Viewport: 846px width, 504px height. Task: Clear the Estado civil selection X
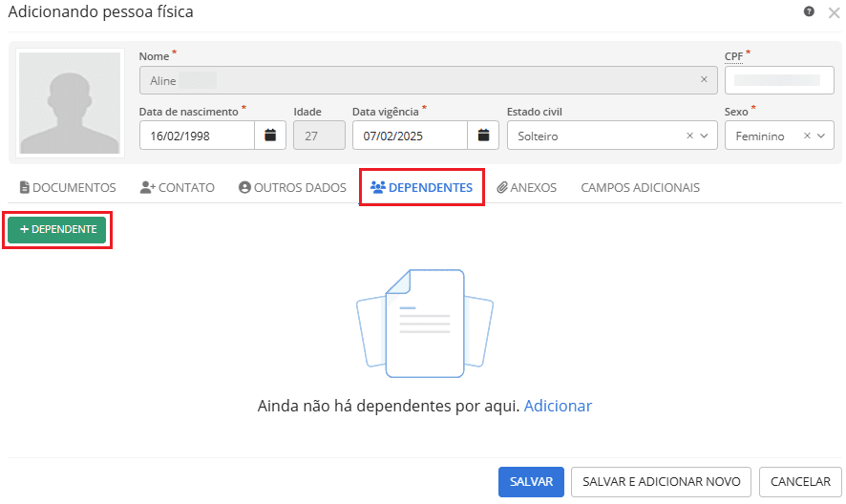coord(689,136)
